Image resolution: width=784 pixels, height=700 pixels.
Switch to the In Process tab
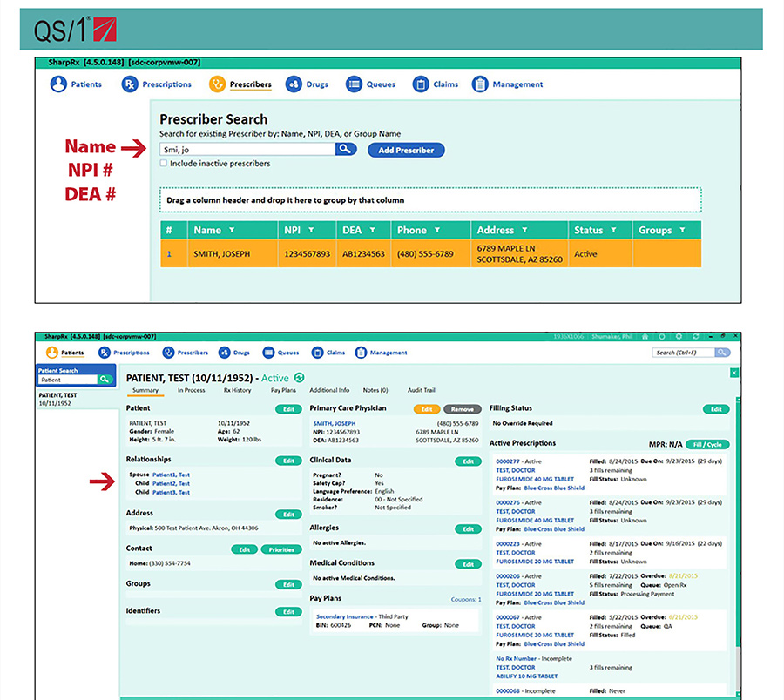tap(192, 390)
